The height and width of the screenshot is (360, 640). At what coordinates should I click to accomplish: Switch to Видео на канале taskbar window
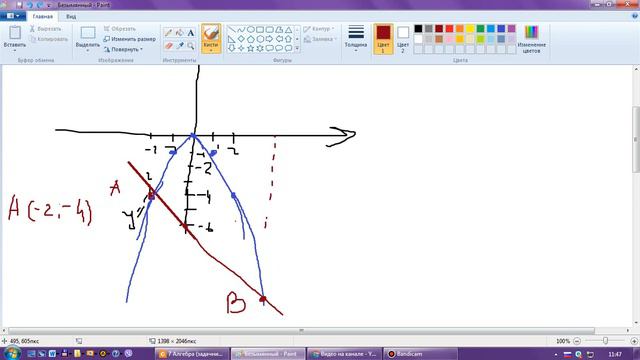pos(344,354)
